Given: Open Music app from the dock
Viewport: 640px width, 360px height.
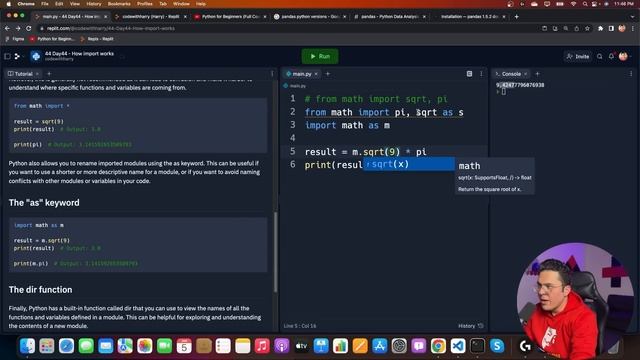Looking at the screenshot, I should click(x=262, y=346).
